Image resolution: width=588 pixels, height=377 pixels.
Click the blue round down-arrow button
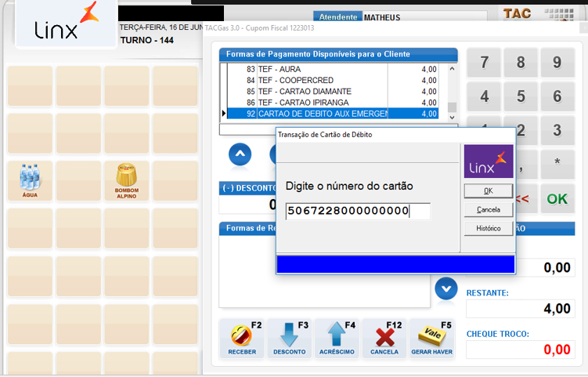pyautogui.click(x=446, y=288)
